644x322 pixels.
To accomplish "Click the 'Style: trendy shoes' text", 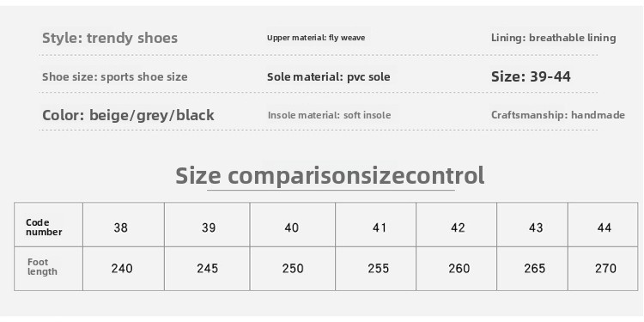I will [x=110, y=38].
